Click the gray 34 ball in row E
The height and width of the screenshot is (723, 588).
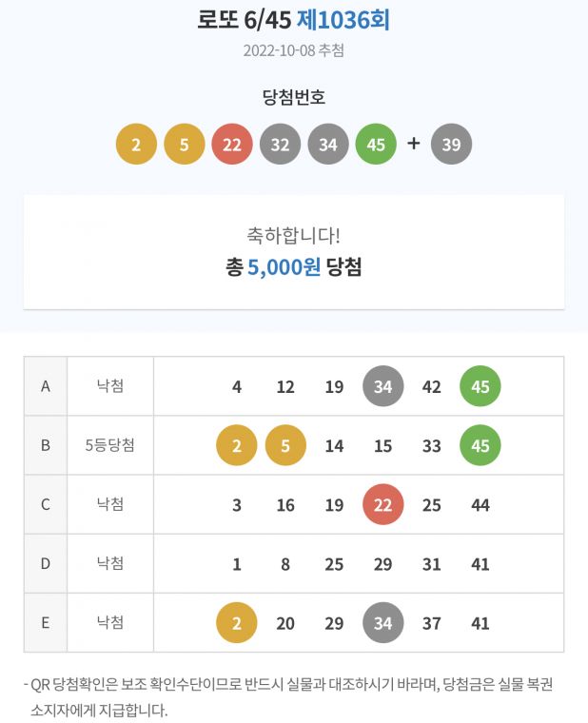tap(383, 623)
